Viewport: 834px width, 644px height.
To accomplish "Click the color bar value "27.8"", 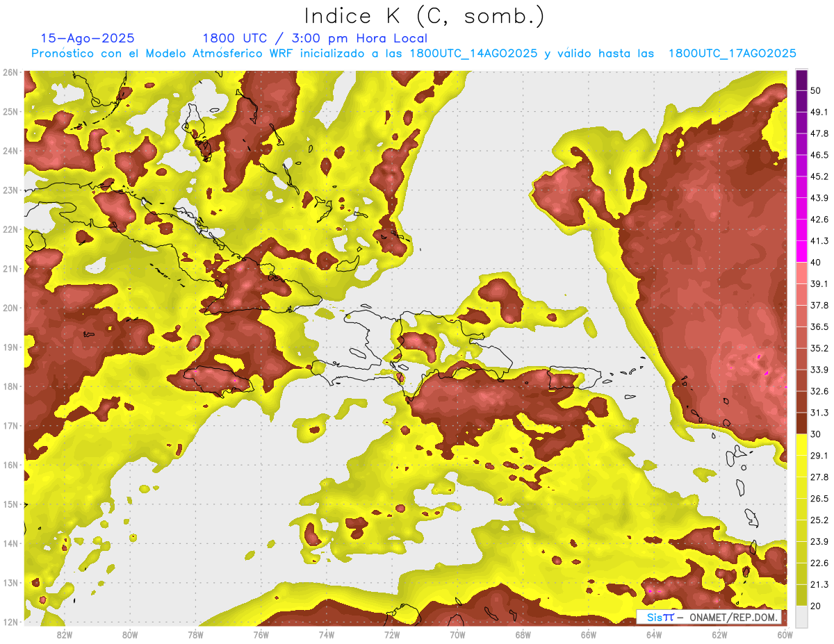I will click(x=819, y=477).
